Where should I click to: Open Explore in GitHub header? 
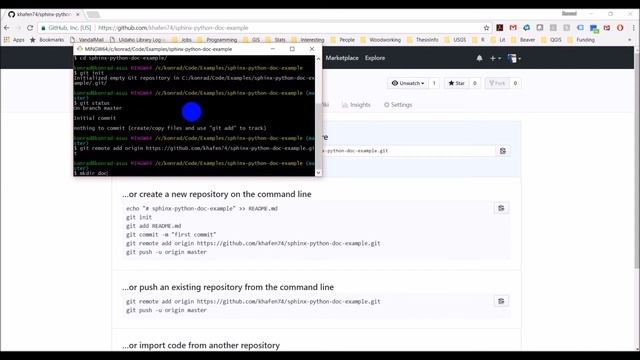tap(375, 58)
